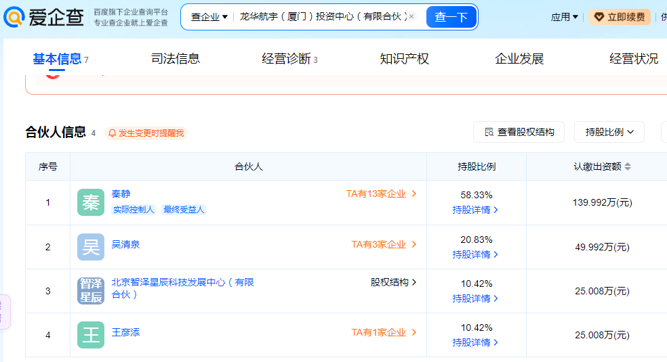Switch to the 经营诊断 tab
Screen dimensions: 667x362
[x=286, y=59]
